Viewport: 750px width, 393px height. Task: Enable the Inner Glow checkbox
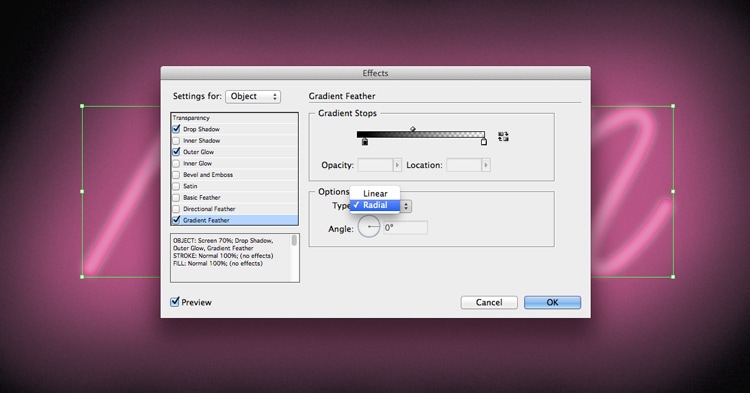click(176, 163)
